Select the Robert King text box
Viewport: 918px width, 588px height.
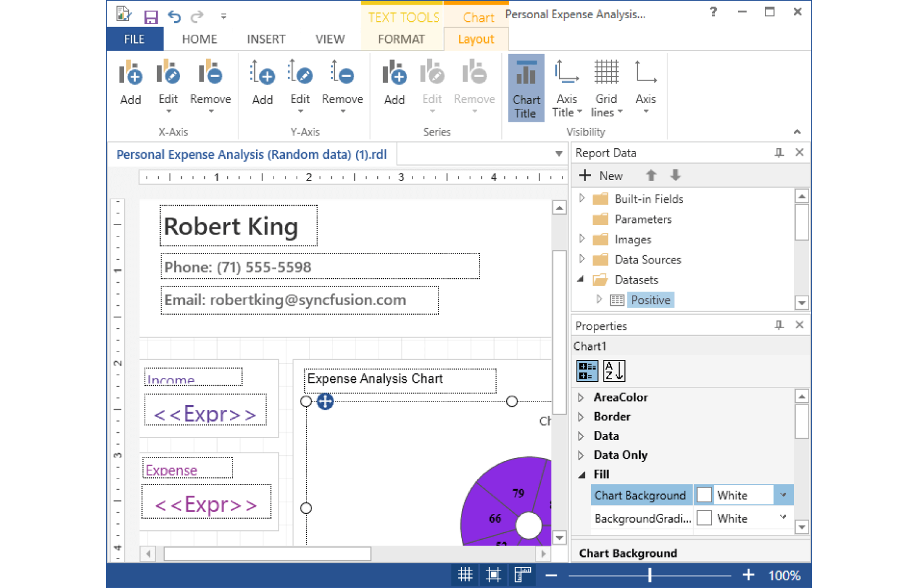238,226
